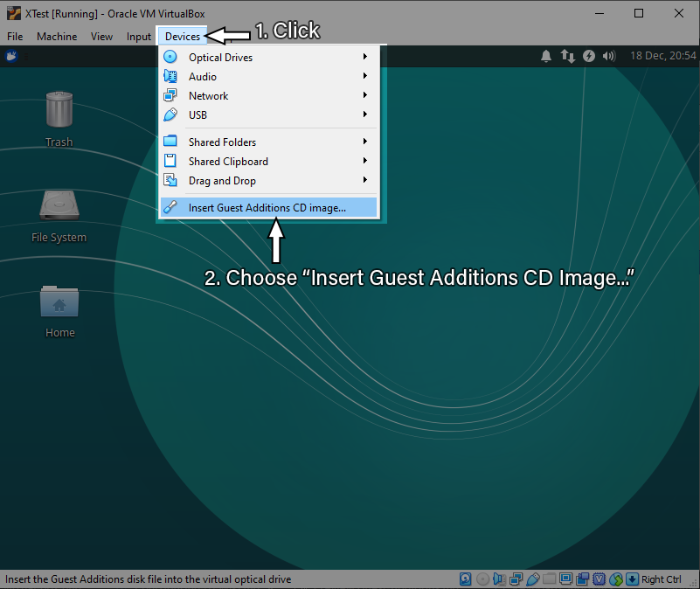The height and width of the screenshot is (589, 700).
Task: Open the Home folder icon
Action: pyautogui.click(x=59, y=301)
